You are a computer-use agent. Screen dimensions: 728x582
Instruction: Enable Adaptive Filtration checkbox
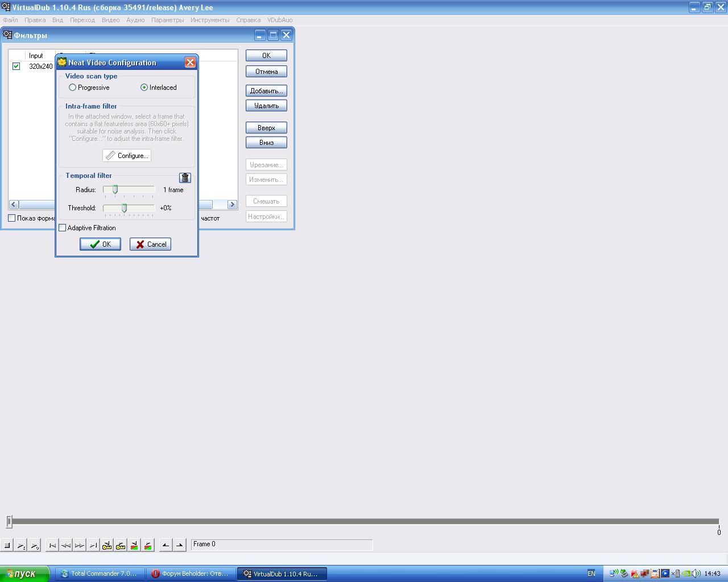(63, 228)
